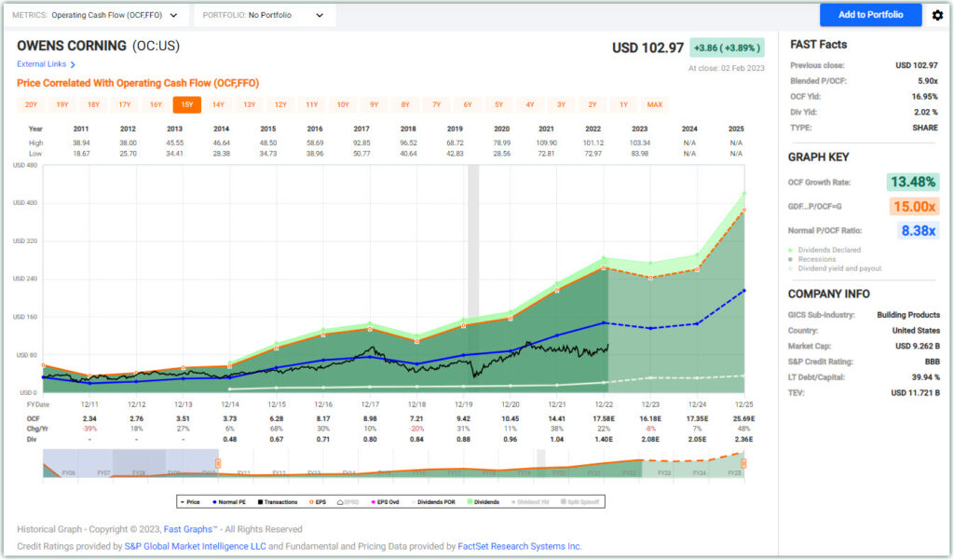The image size is (954, 560).
Task: Click the Recessions graph key entry
Action: [812, 259]
